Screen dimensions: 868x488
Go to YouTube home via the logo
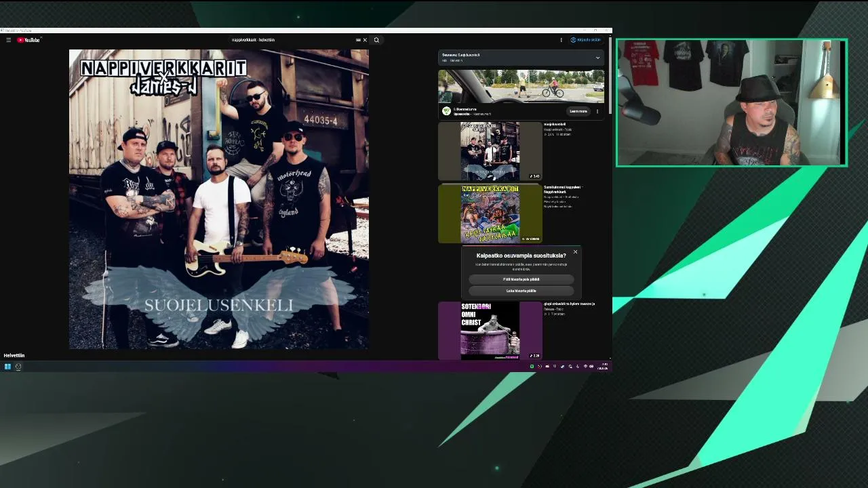click(28, 40)
